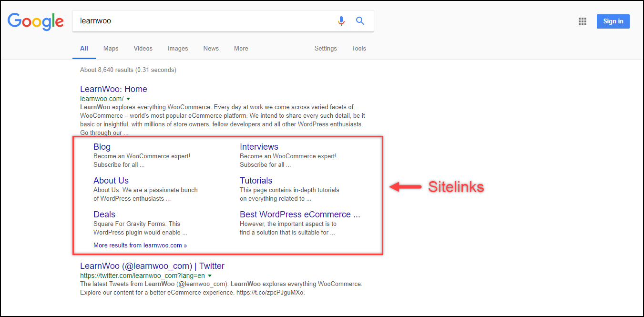This screenshot has height=317, width=644.
Task: Click the 'We are a passionate bunch' snippet
Action: click(145, 194)
